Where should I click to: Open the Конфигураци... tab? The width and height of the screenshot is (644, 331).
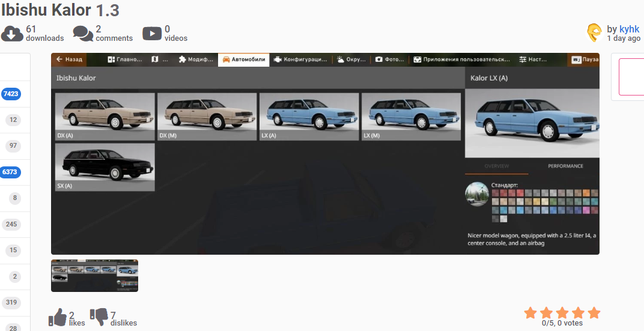[x=300, y=59]
